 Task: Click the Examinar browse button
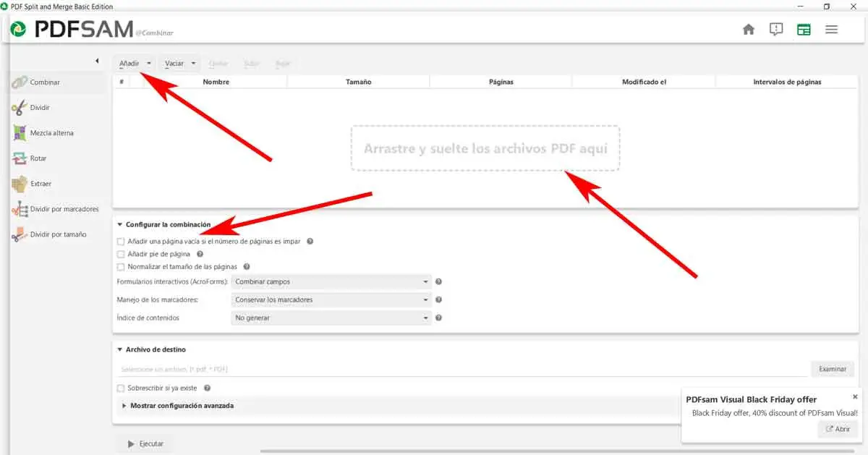pos(833,369)
